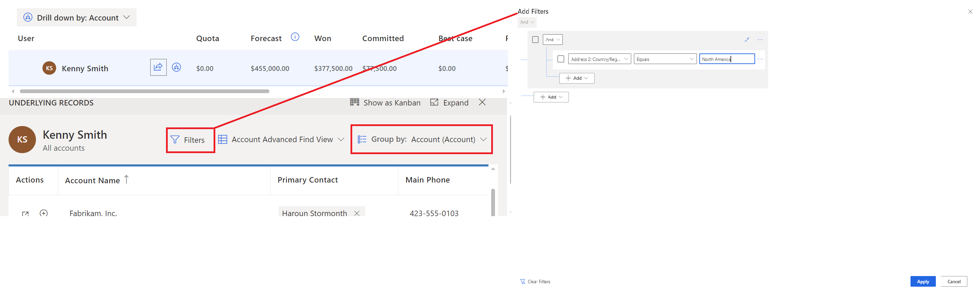Click the vertical scrollbar of the records grid
This screenshot has height=299, width=980.
click(x=493, y=202)
